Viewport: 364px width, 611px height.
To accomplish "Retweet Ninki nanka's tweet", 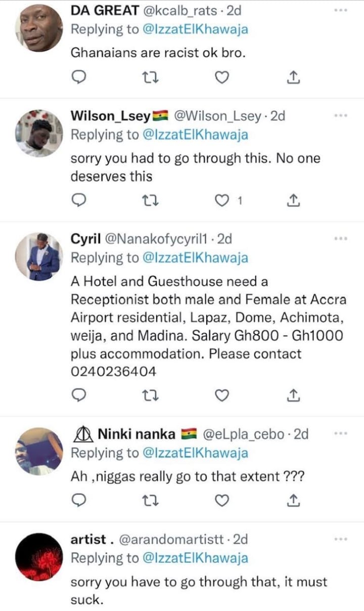I will 149,500.
